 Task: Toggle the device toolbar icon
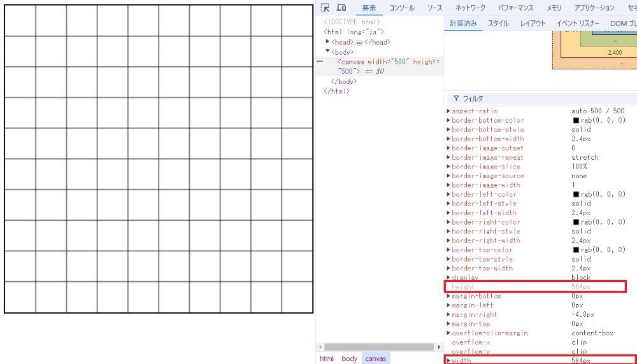[341, 7]
